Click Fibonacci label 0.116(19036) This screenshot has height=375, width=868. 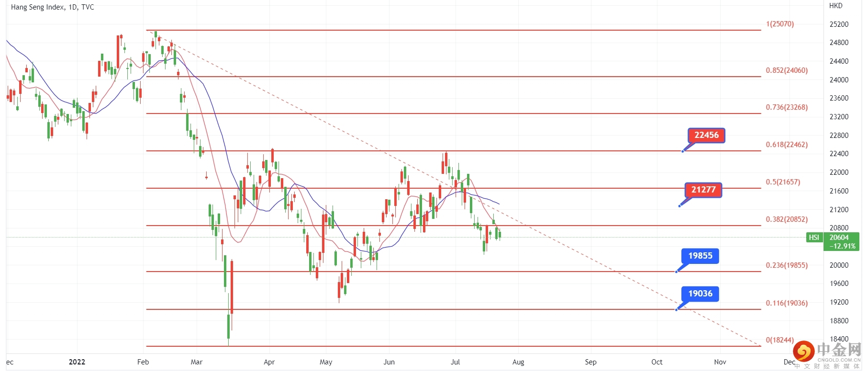click(787, 303)
